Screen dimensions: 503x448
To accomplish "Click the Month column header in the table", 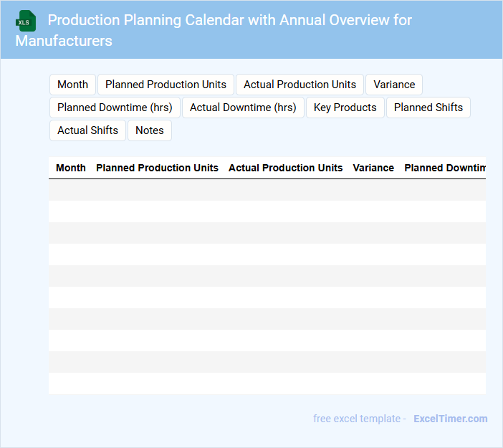I will click(x=71, y=168).
